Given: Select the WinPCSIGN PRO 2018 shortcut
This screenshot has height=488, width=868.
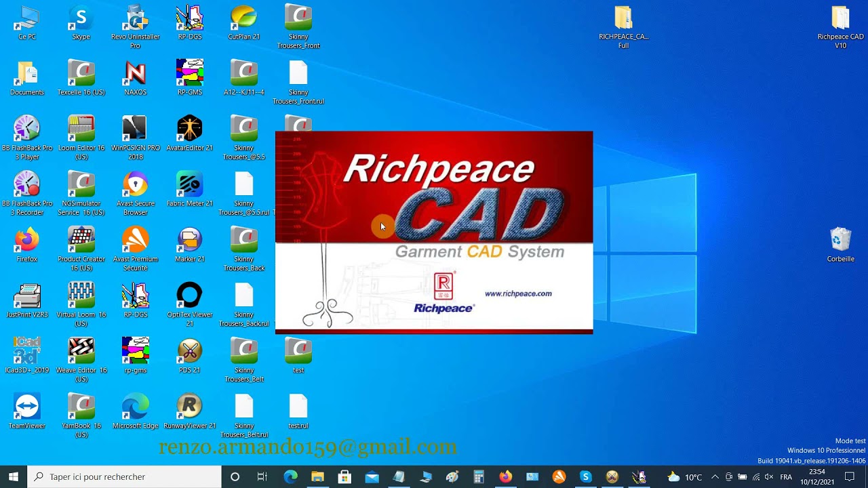Looking at the screenshot, I should (x=136, y=138).
